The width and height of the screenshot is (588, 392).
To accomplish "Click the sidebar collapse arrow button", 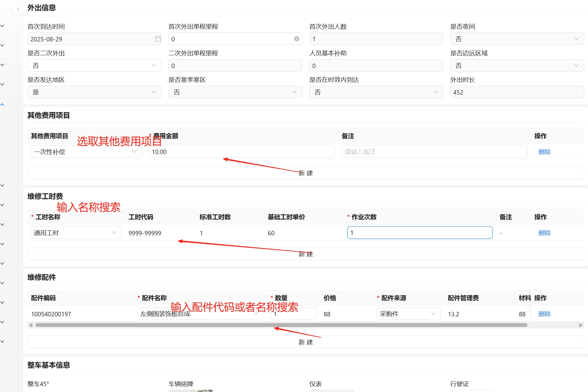I will pos(18,9).
